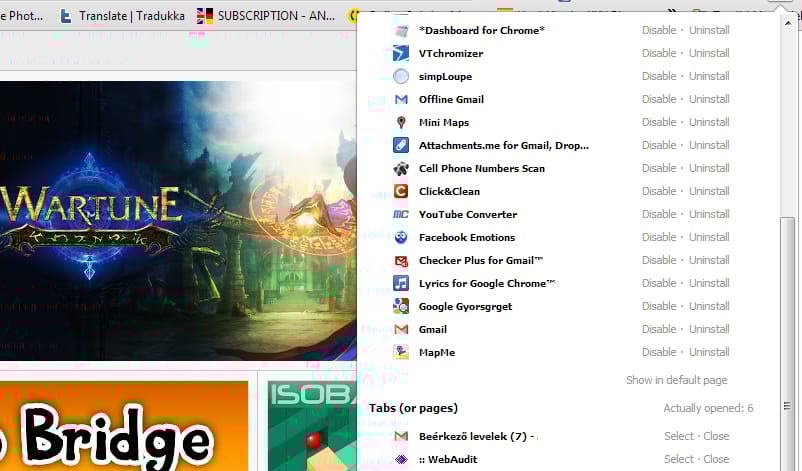Uninstall the VTchromizer extension

(x=709, y=53)
